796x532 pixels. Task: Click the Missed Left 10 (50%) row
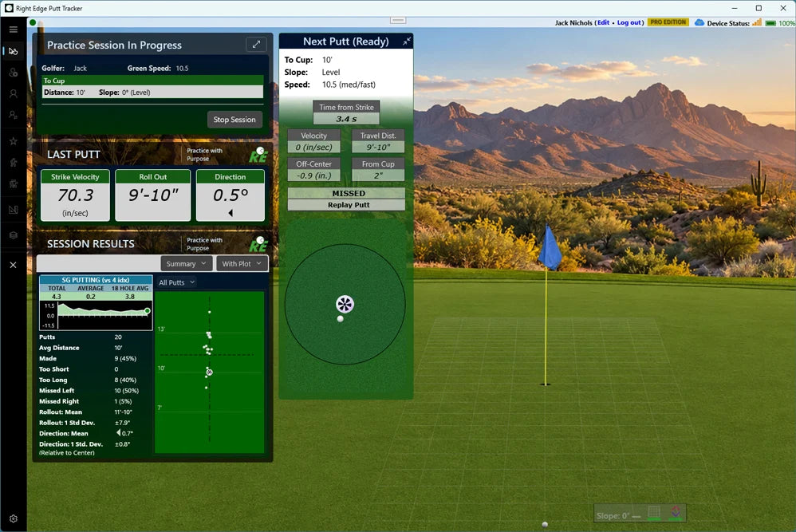pos(94,390)
